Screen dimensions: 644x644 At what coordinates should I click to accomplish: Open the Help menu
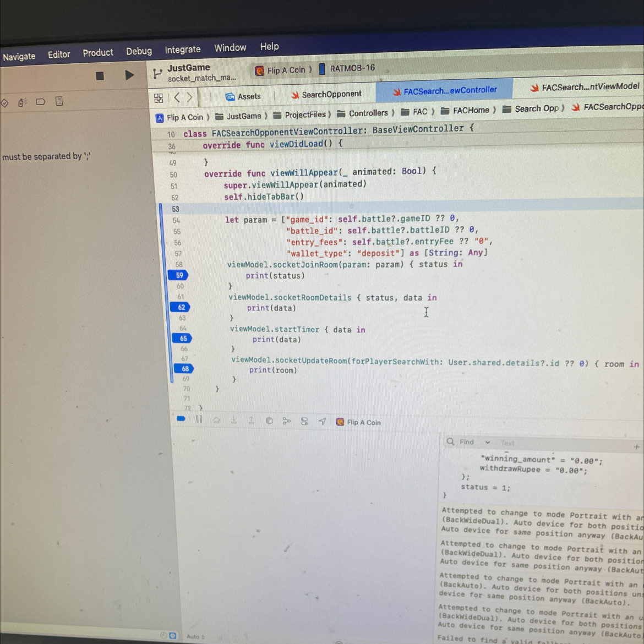click(x=269, y=46)
